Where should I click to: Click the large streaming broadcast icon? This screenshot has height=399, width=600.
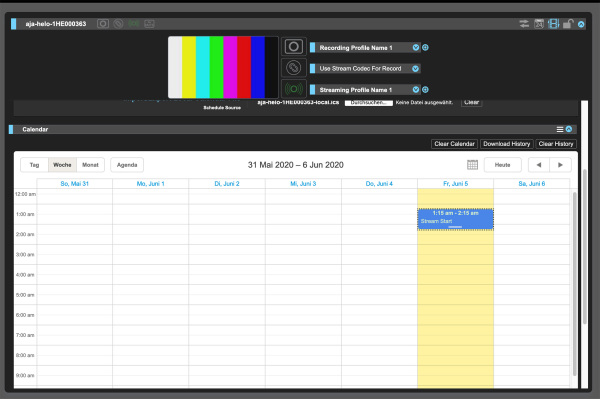[293, 89]
